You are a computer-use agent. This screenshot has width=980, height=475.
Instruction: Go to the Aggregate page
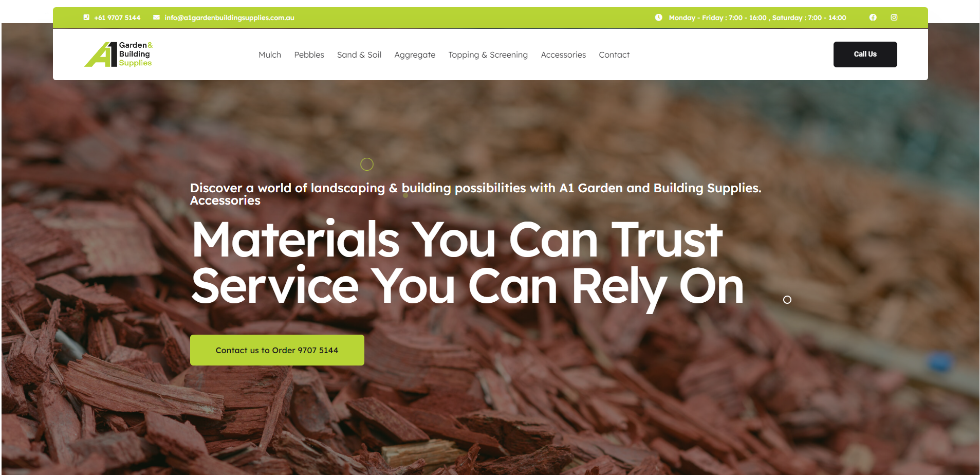pos(415,54)
